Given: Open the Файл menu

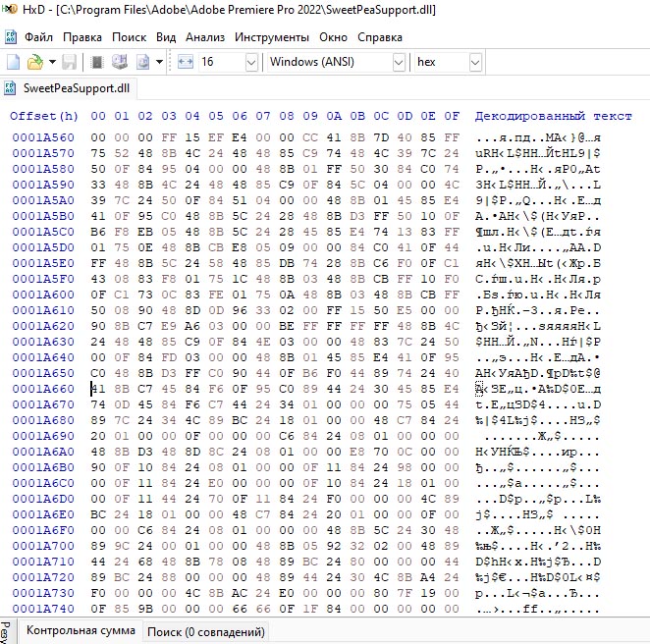Looking at the screenshot, I should [38, 37].
